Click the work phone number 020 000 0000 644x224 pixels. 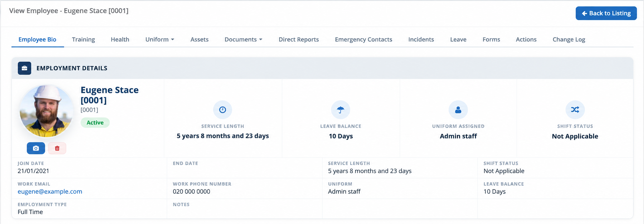[x=192, y=191]
